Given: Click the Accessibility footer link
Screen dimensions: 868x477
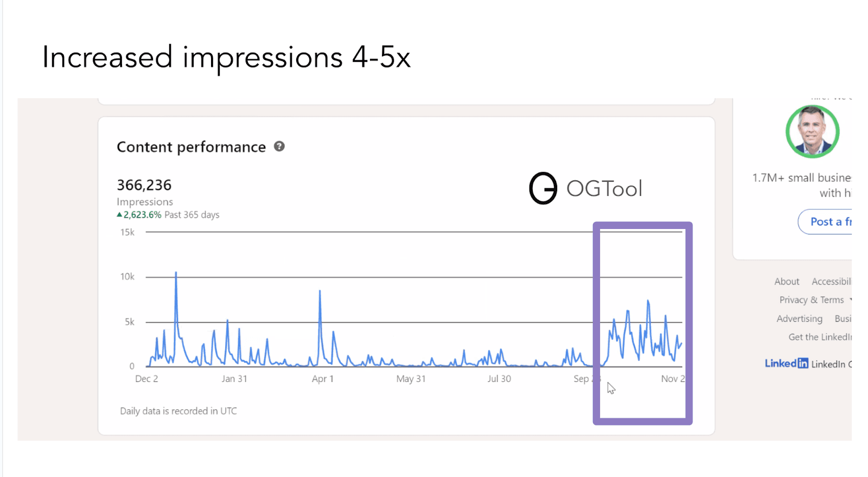Looking at the screenshot, I should (832, 281).
